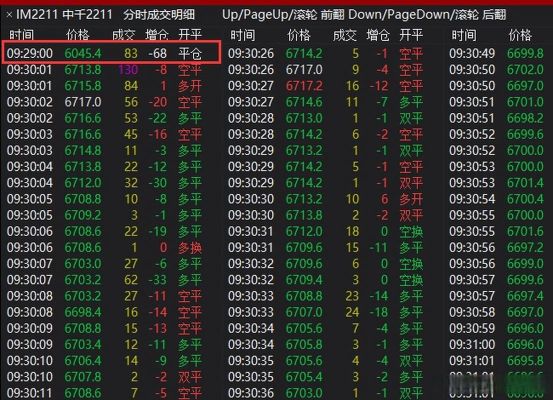
Task: Click volume 24 at 09:30:33
Action: click(x=352, y=312)
